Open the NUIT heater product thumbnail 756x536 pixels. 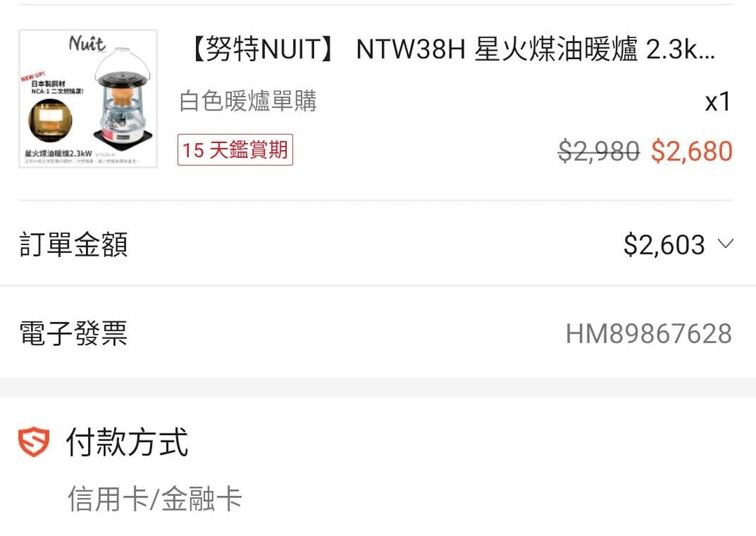point(88,99)
